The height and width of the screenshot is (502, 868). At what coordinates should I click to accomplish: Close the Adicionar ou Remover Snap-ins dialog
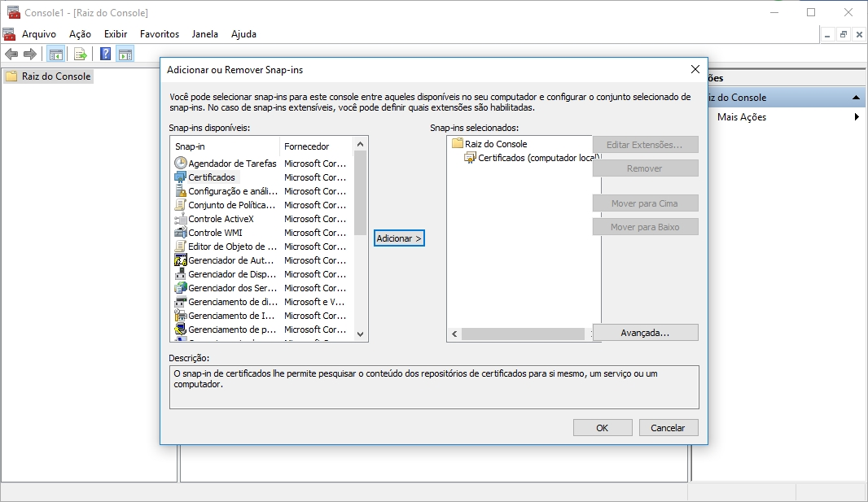click(695, 69)
